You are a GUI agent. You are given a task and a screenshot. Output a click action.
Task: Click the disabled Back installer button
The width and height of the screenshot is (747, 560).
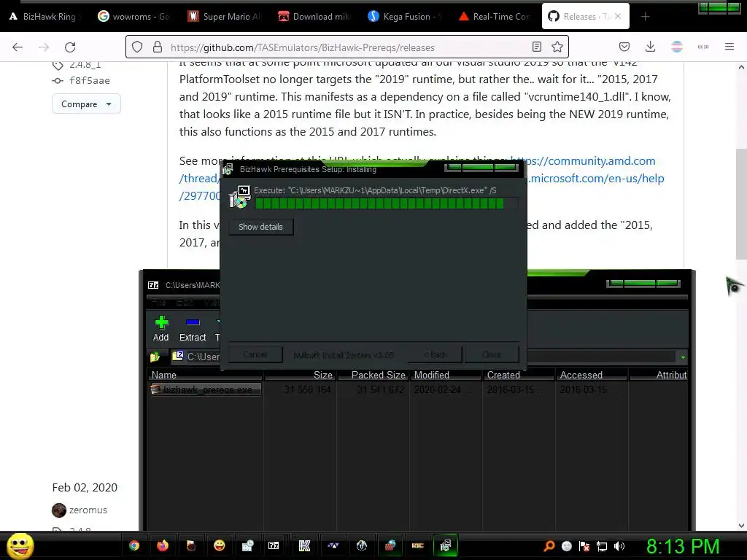[x=436, y=355]
